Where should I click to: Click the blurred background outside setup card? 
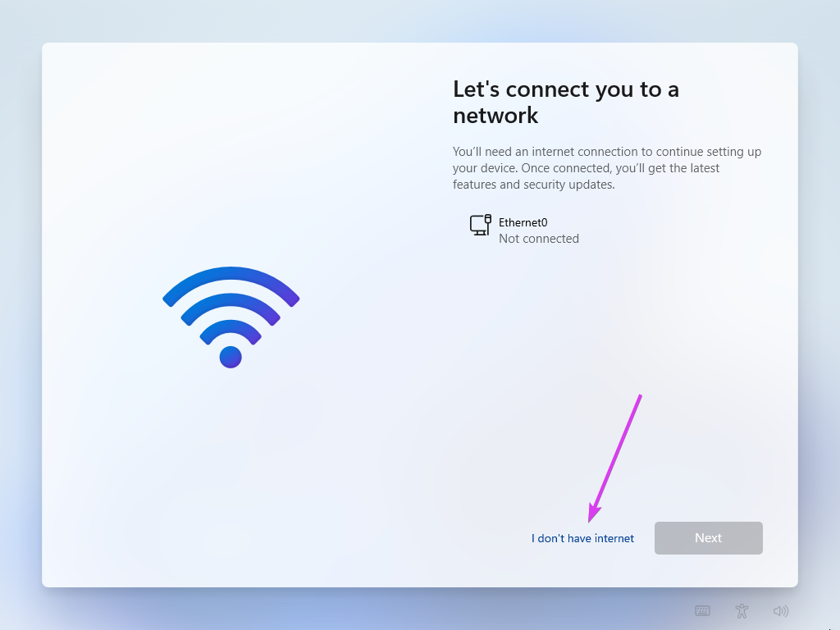pyautogui.click(x=21, y=322)
